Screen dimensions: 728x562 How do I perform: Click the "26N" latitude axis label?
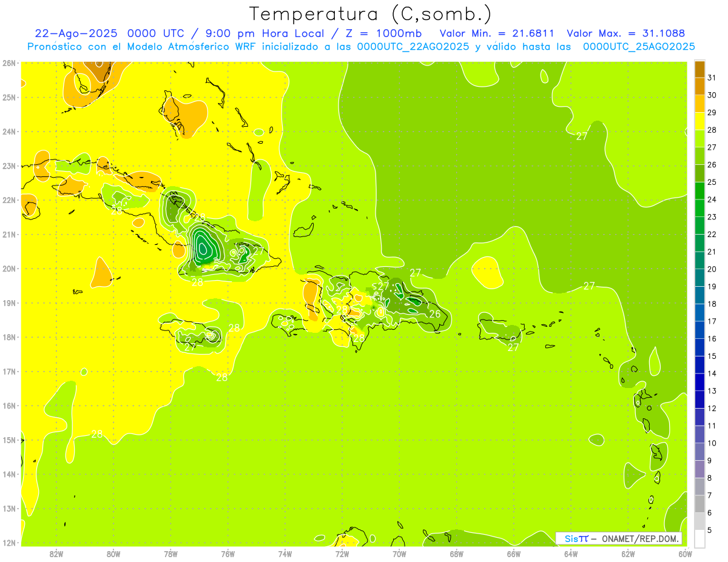coord(9,62)
